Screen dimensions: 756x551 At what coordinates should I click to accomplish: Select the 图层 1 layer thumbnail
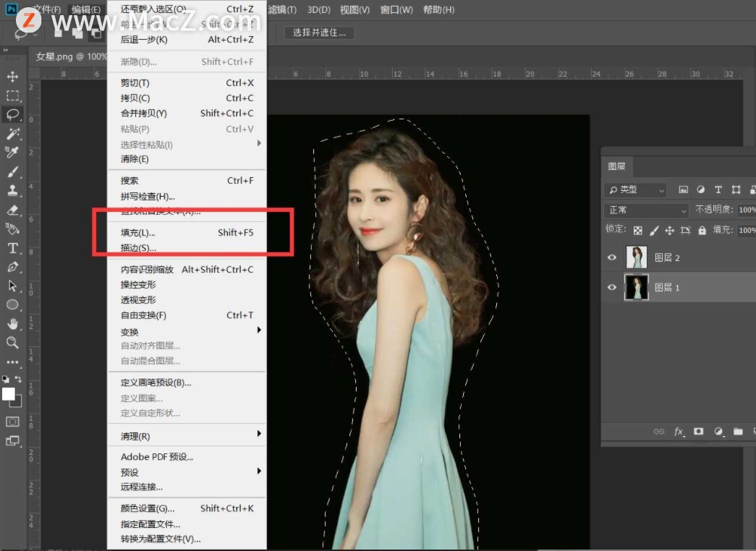point(637,287)
